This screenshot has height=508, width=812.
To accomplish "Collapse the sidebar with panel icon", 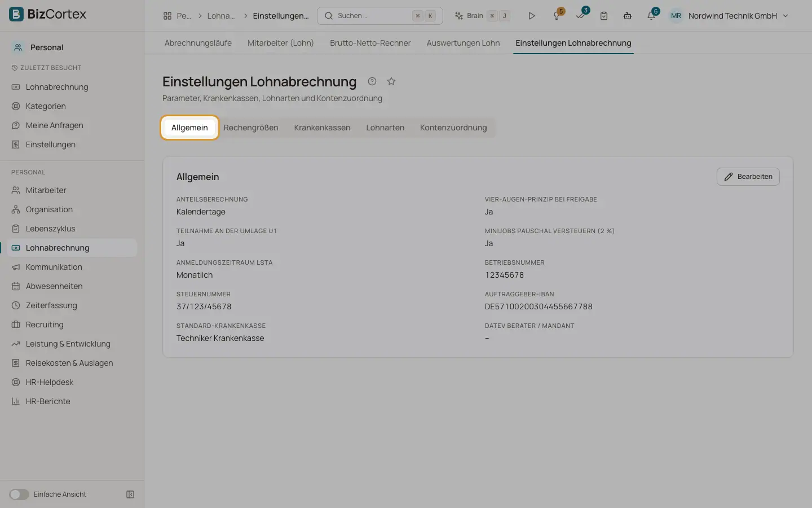I will point(130,494).
